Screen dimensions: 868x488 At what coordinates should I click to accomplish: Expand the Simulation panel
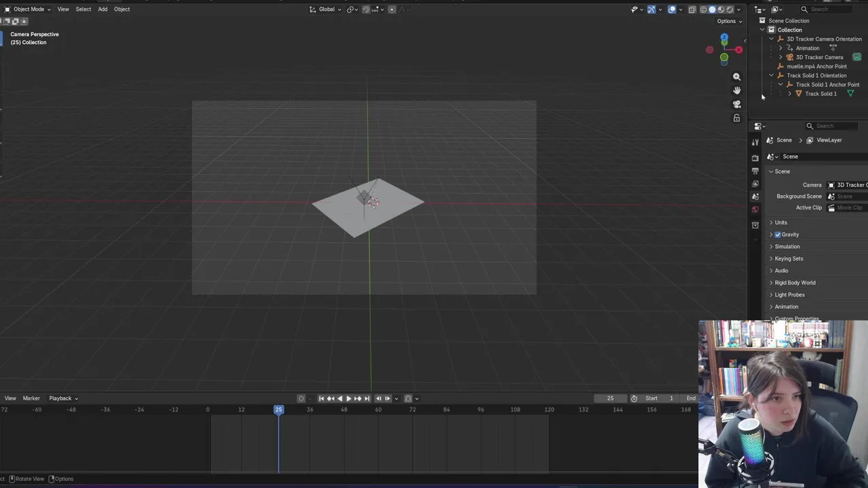click(787, 247)
